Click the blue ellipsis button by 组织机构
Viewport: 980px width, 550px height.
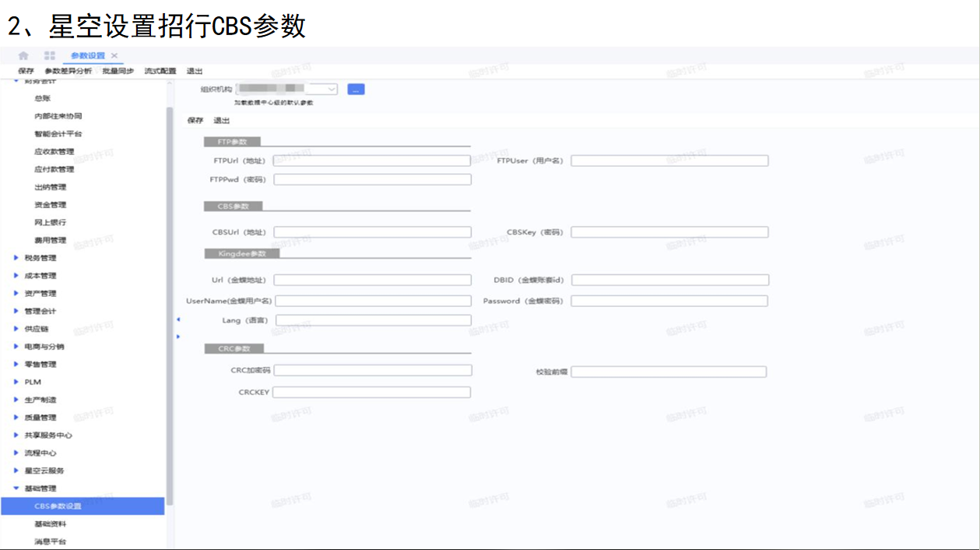coord(356,90)
